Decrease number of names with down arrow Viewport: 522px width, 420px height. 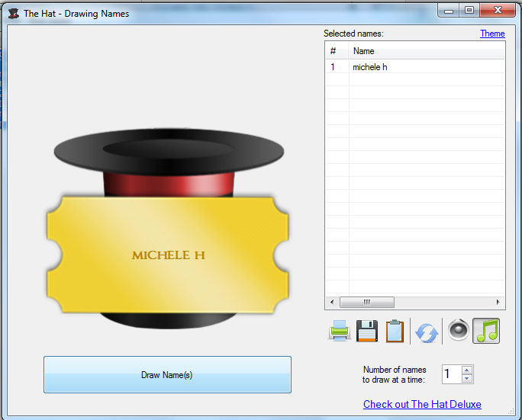click(x=467, y=378)
